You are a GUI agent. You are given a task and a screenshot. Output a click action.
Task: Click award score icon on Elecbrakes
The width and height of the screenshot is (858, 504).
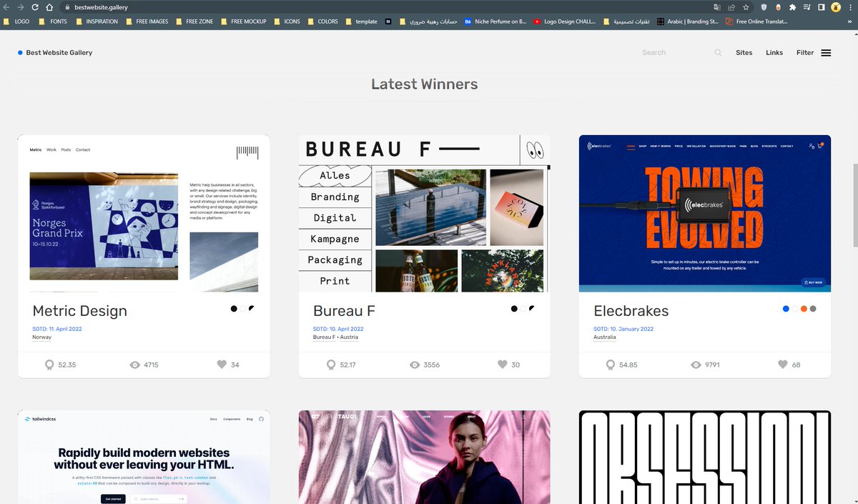[610, 365]
